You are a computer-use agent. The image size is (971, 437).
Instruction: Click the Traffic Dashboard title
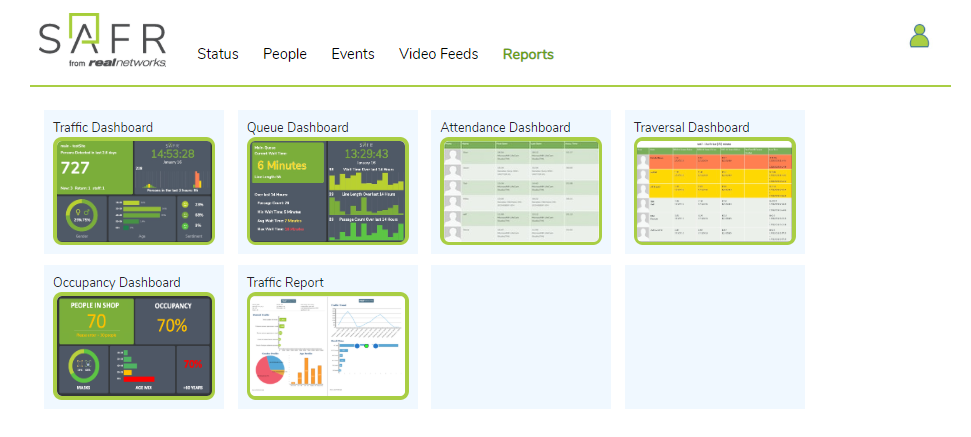(x=103, y=128)
